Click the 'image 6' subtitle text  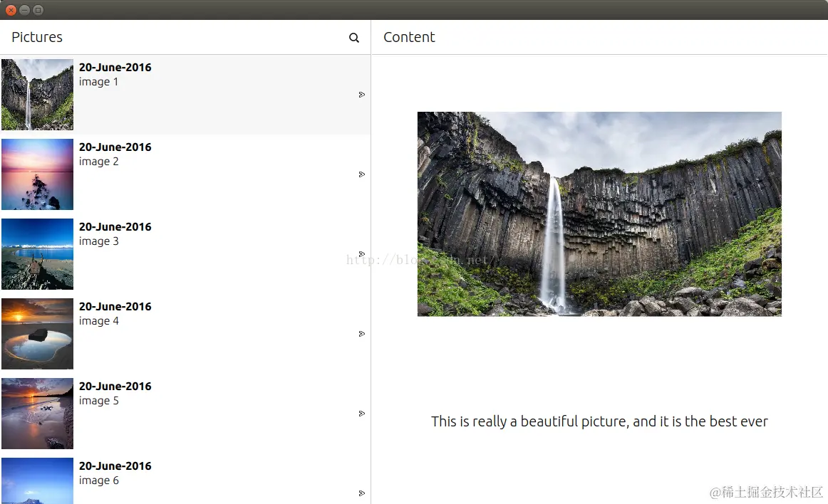coord(99,481)
